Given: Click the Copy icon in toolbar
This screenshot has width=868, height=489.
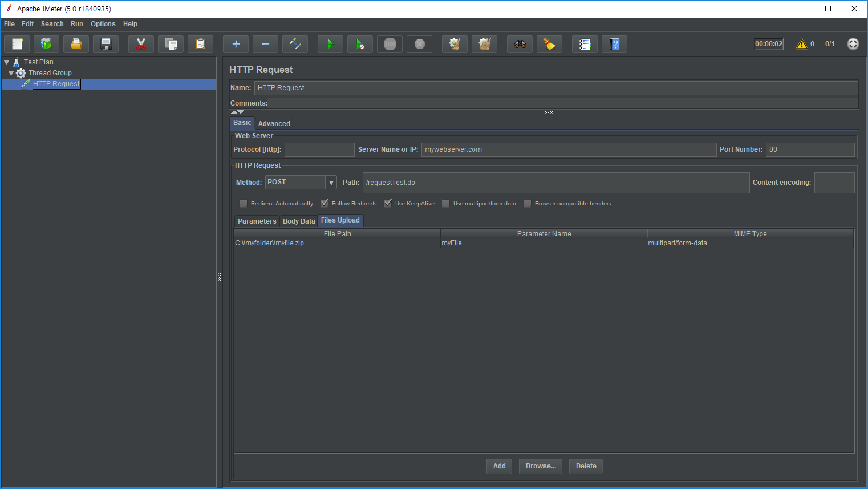Looking at the screenshot, I should [171, 44].
